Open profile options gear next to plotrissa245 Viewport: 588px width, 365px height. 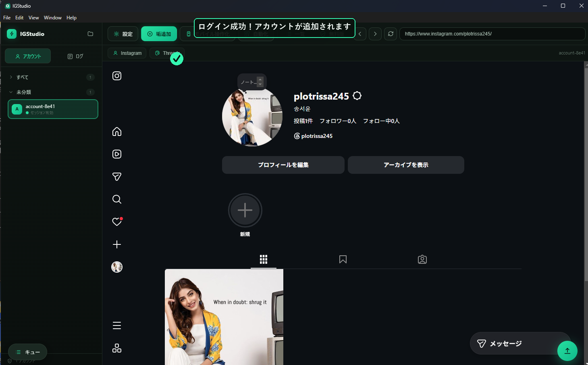pyautogui.click(x=357, y=96)
